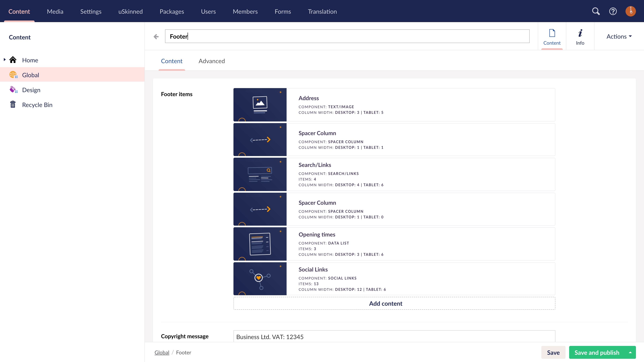Open the Recycle Bin

tap(37, 105)
